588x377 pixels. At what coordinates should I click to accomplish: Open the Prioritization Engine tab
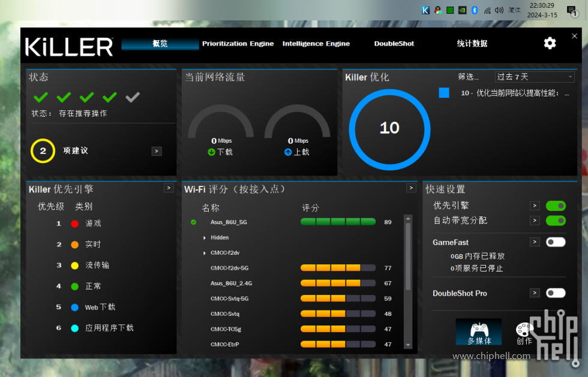238,44
